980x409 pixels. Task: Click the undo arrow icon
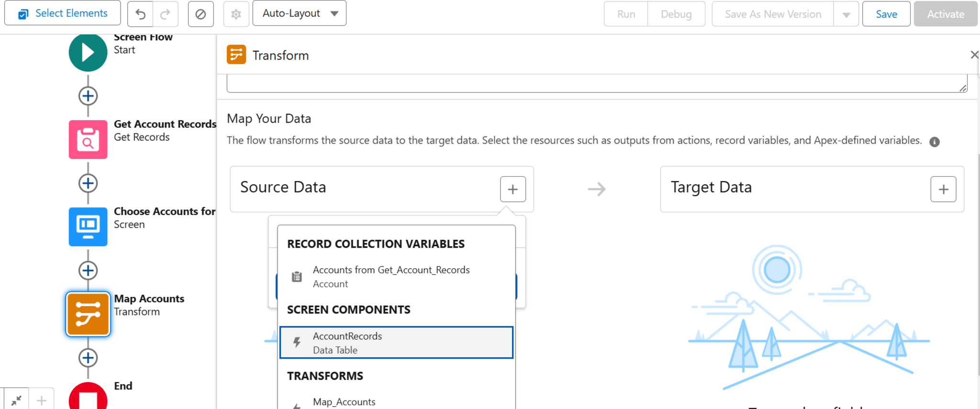tap(140, 14)
